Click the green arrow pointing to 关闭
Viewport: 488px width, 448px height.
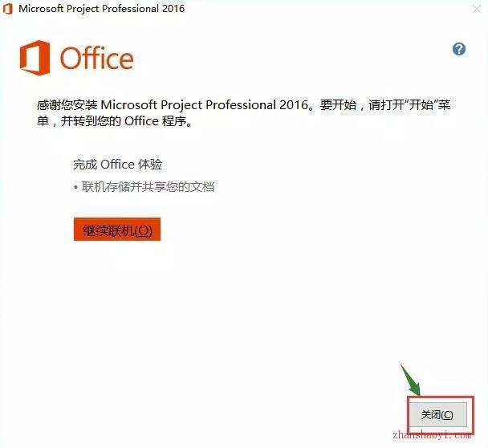pos(411,380)
